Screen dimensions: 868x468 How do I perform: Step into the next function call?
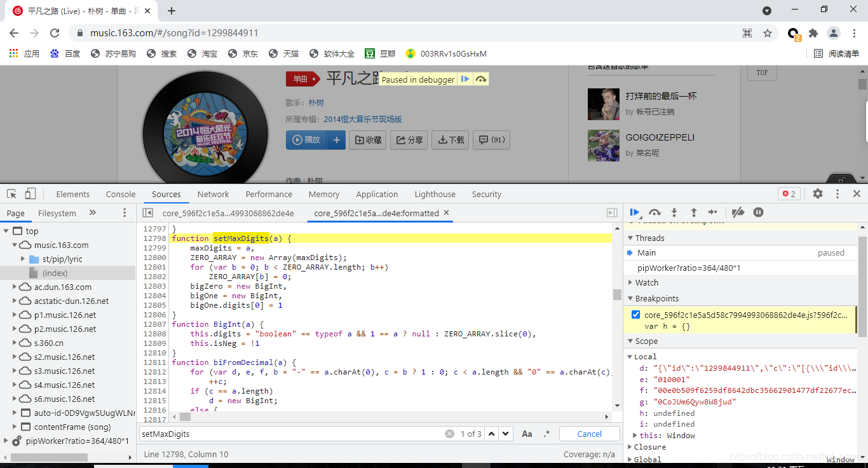674,212
